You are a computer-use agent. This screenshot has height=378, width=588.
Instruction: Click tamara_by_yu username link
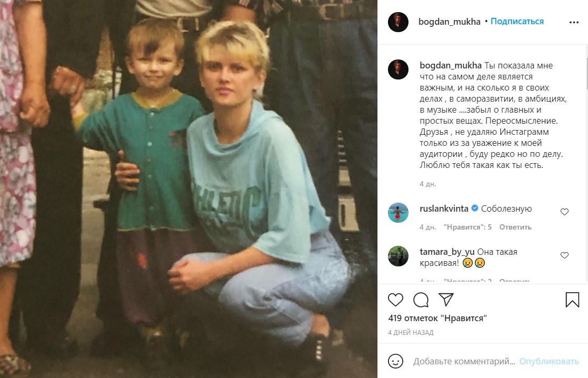[x=447, y=252]
